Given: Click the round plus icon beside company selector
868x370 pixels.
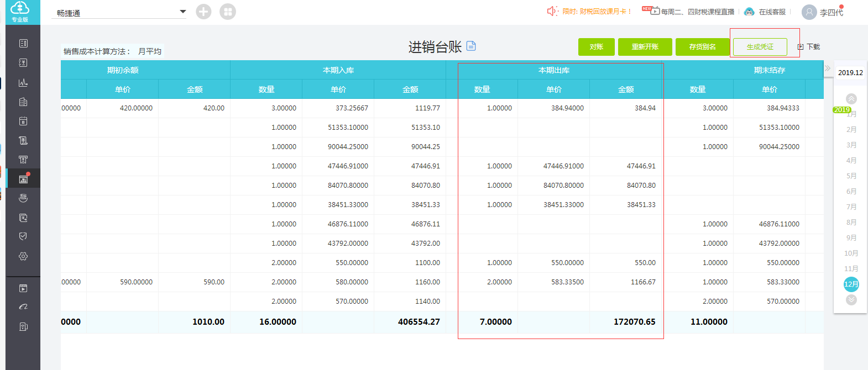Looking at the screenshot, I should (x=203, y=12).
